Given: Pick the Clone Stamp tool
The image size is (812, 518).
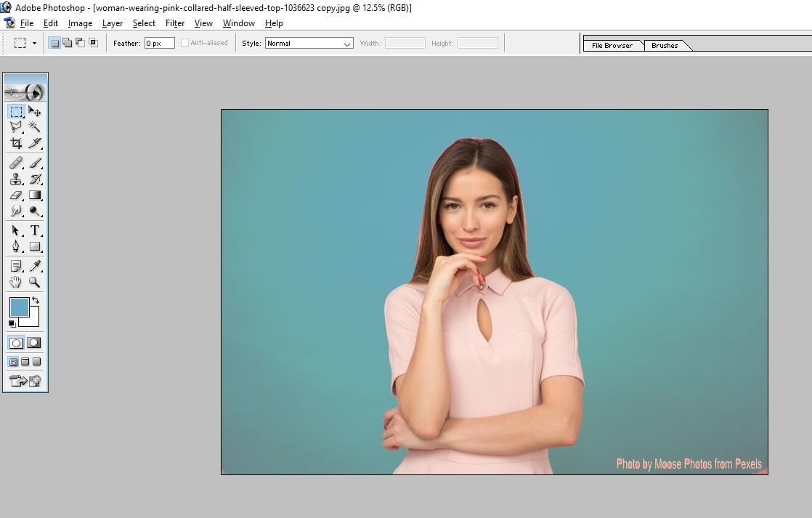Looking at the screenshot, I should [16, 179].
